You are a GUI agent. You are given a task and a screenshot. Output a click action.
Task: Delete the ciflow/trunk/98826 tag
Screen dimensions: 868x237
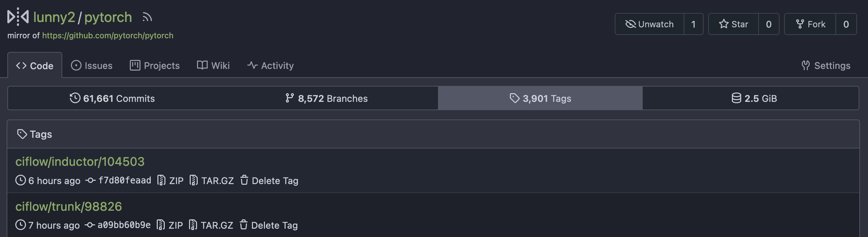pos(268,225)
